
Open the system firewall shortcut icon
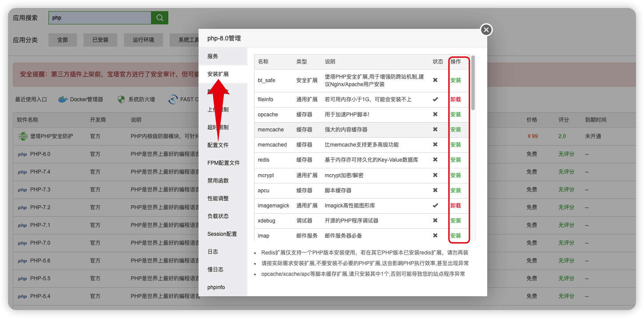click(x=121, y=99)
